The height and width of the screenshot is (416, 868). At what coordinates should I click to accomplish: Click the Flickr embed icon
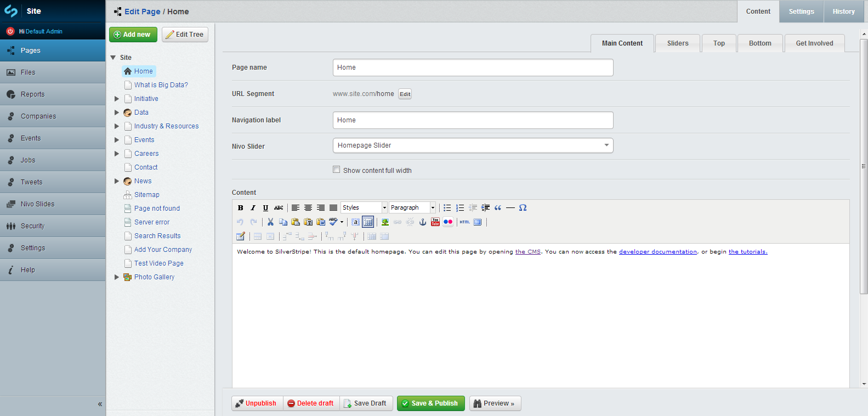pos(448,222)
